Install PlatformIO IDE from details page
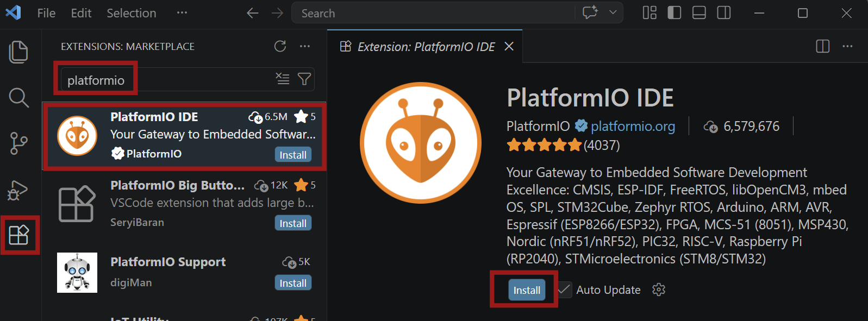This screenshot has width=868, height=321. tap(527, 290)
